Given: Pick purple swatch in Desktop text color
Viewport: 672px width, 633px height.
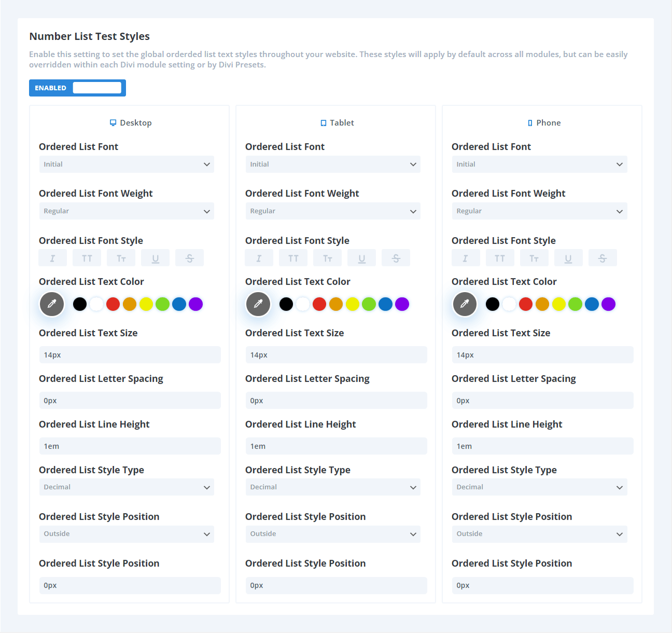Looking at the screenshot, I should click(x=195, y=304).
